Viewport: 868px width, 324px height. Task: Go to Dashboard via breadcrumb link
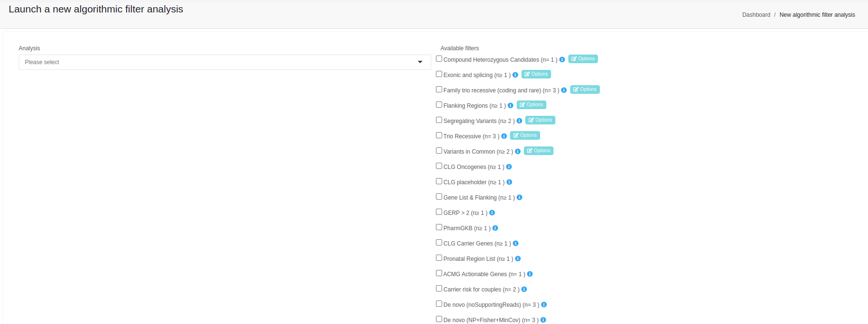[756, 15]
